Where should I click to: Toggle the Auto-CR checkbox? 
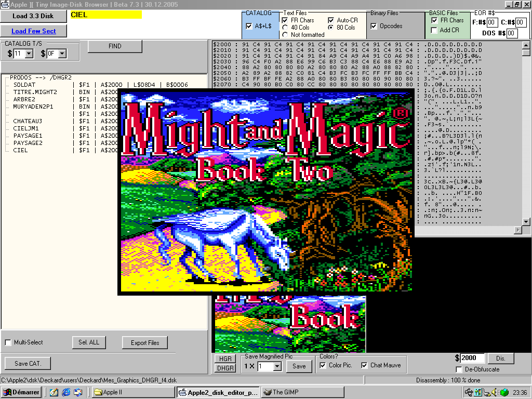pyautogui.click(x=331, y=20)
